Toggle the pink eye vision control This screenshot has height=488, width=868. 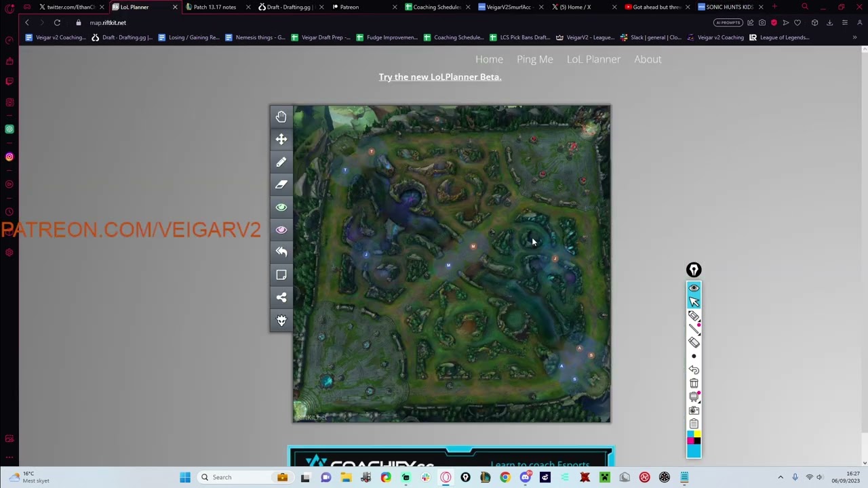point(281,230)
